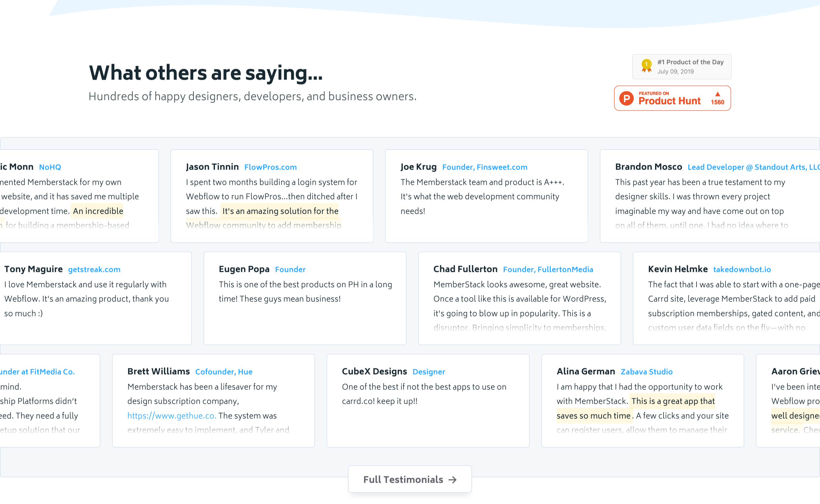Viewport: 820px width, 504px height.
Task: Click the Tony Maguire name
Action: (33, 269)
